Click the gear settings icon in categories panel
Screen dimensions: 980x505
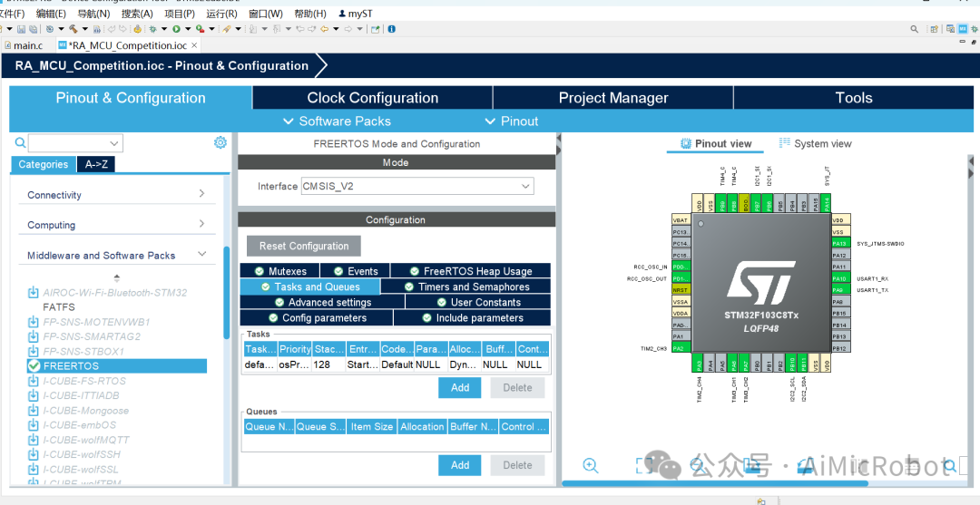tap(220, 143)
